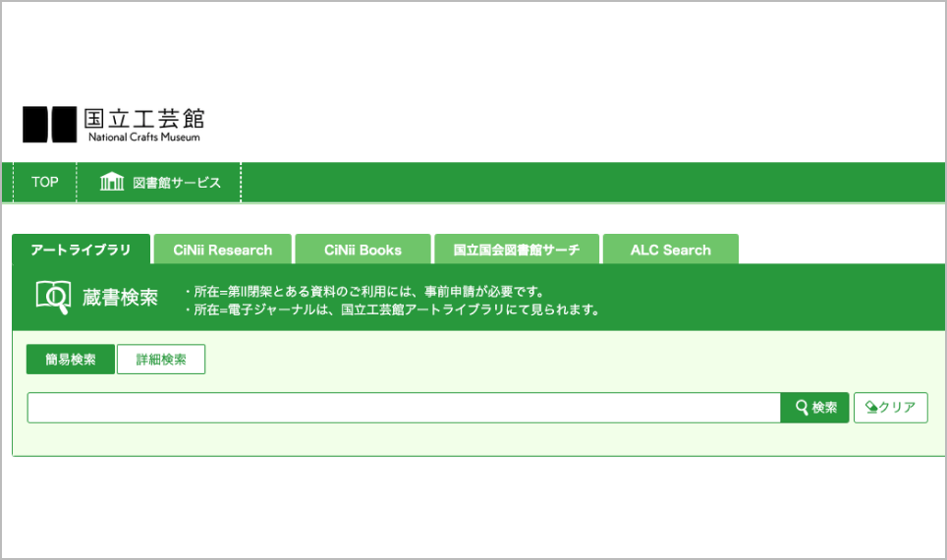Click the 所在=電子ジャーナル notice line

click(393, 309)
